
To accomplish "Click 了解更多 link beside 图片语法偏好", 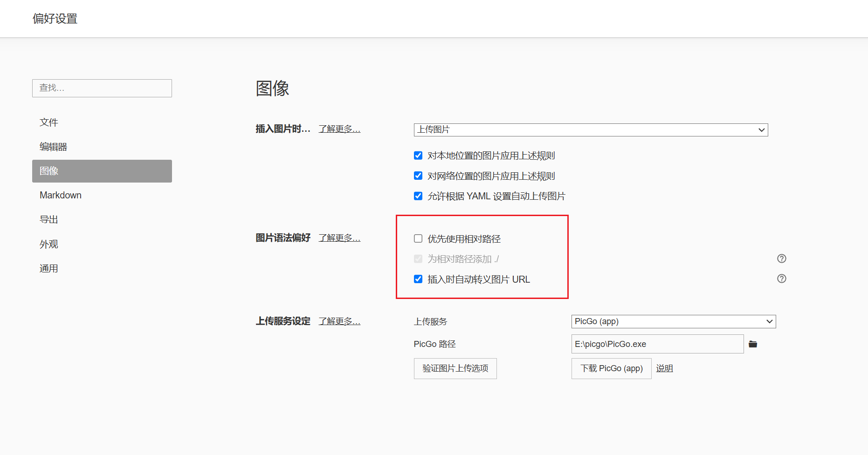I will click(339, 238).
